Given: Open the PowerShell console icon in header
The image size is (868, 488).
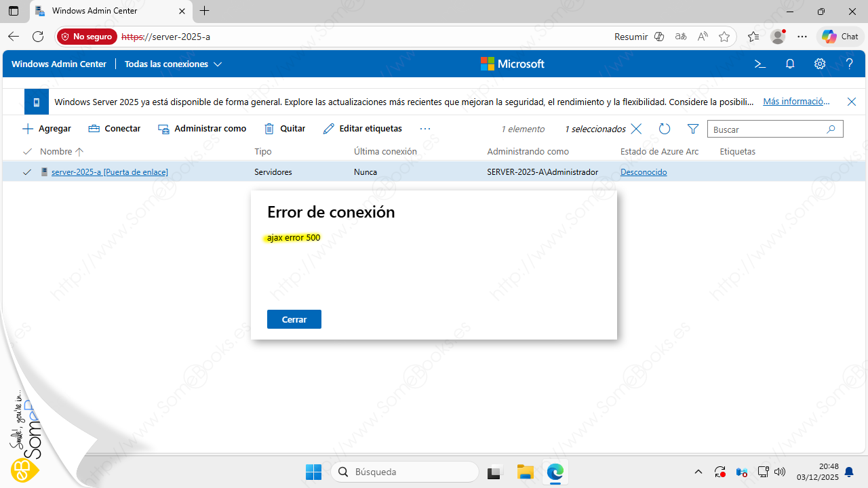Looking at the screenshot, I should (x=760, y=64).
